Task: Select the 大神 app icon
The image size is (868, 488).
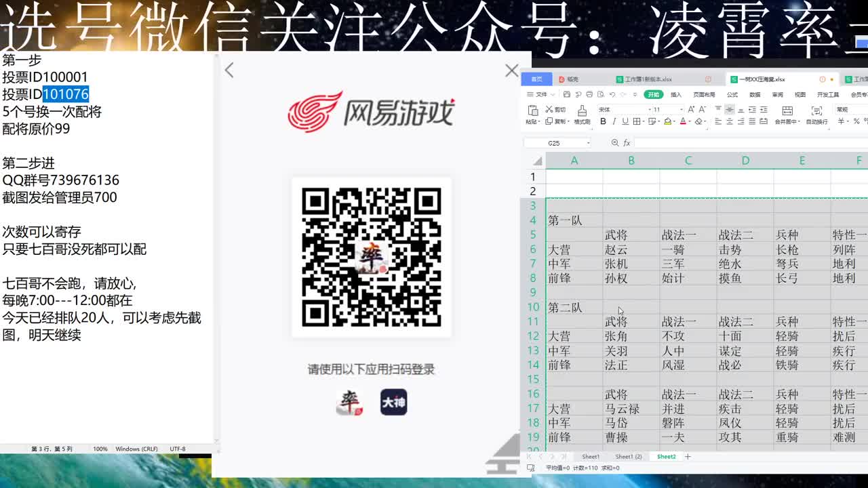Action: coord(393,402)
